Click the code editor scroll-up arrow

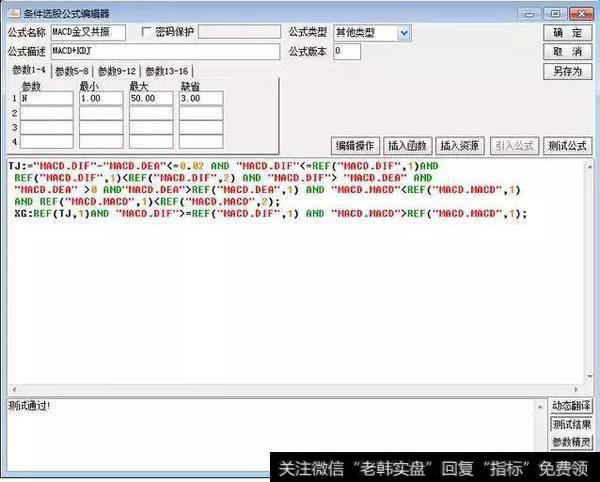click(x=589, y=166)
